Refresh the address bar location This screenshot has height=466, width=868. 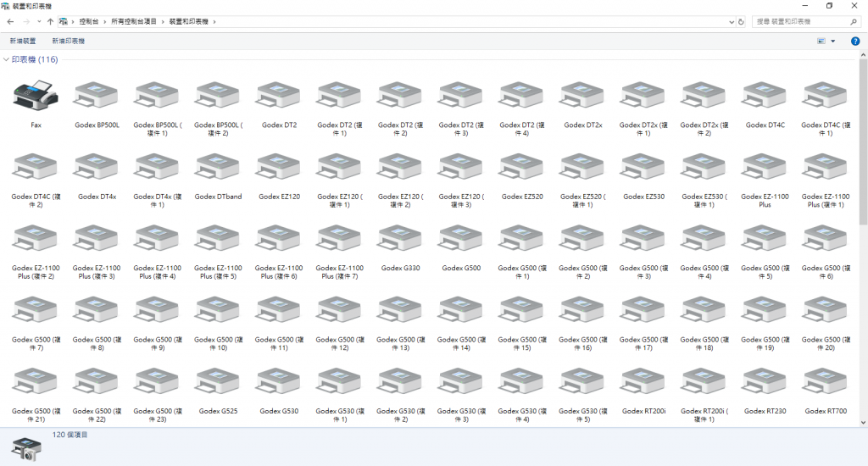pos(741,21)
